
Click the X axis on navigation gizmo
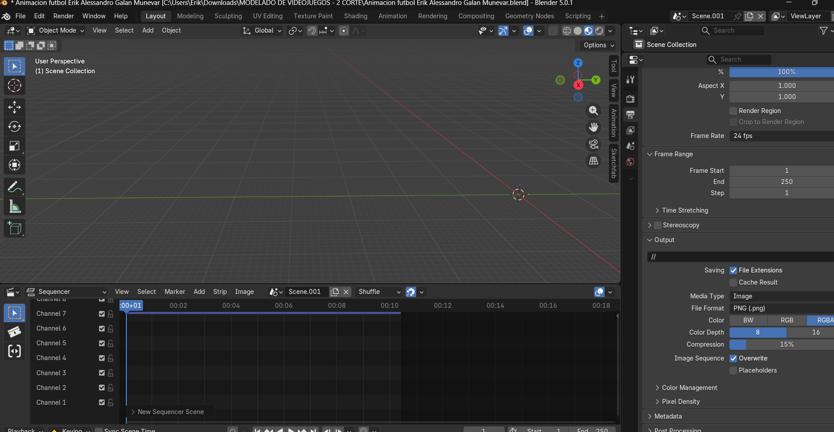pos(578,85)
